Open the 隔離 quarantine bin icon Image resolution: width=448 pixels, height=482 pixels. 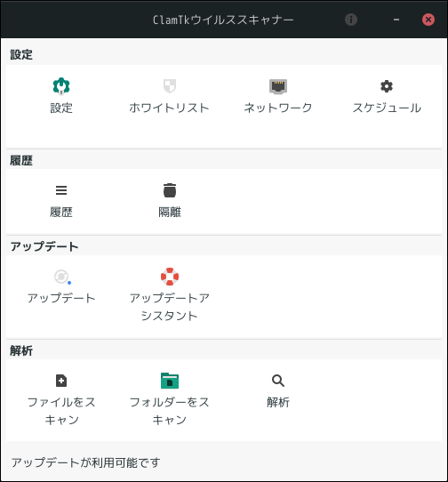click(x=170, y=190)
